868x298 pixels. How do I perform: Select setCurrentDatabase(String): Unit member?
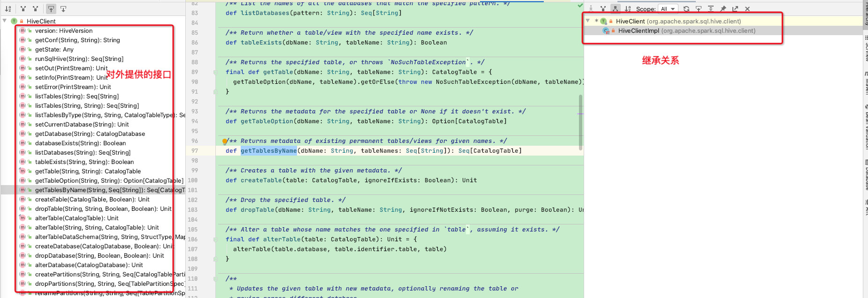82,124
